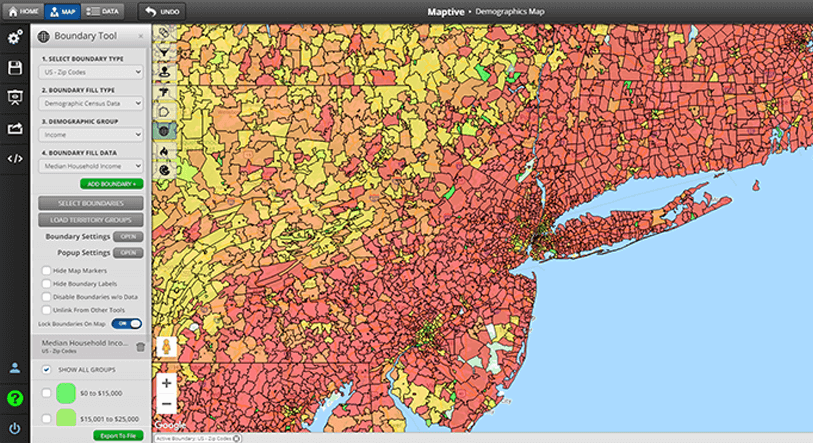This screenshot has width=813, height=443.
Task: Open the settings gear in left sidebar
Action: tap(15, 38)
